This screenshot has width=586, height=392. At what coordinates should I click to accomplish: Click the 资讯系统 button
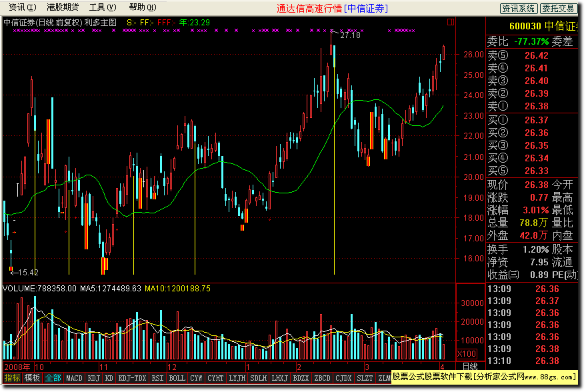point(519,8)
